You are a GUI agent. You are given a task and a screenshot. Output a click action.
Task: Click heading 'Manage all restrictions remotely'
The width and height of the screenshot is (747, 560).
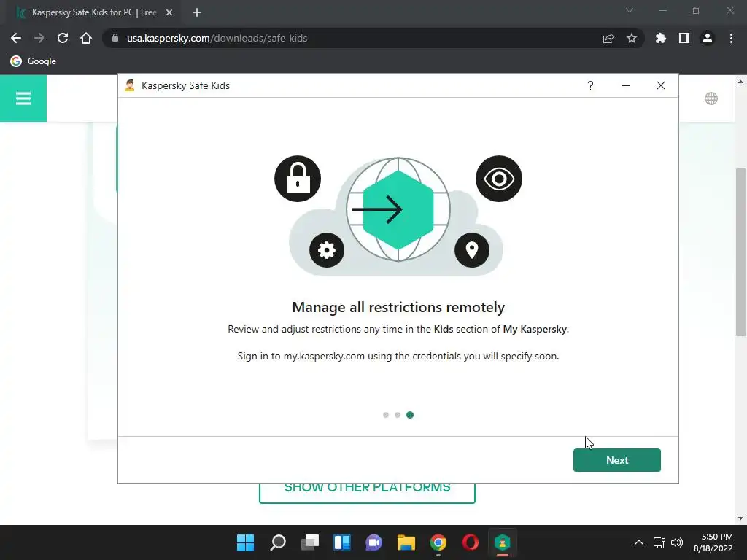pyautogui.click(x=398, y=307)
